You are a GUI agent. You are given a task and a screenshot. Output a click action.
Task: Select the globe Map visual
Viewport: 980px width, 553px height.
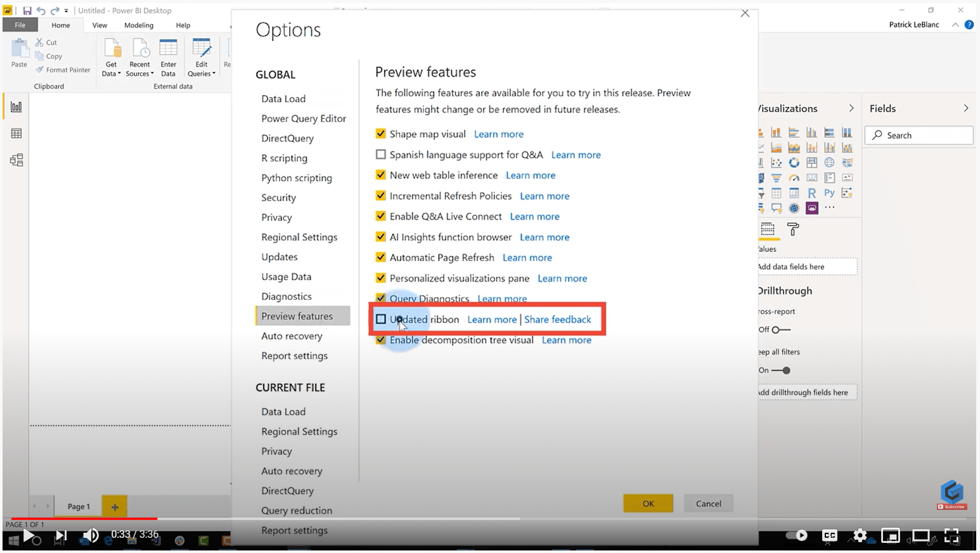point(829,163)
